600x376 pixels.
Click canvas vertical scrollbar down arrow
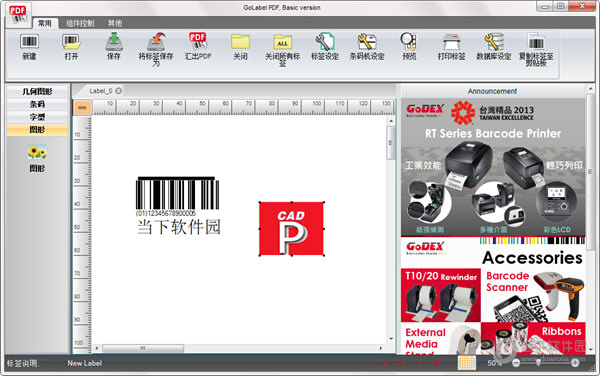pos(391,339)
